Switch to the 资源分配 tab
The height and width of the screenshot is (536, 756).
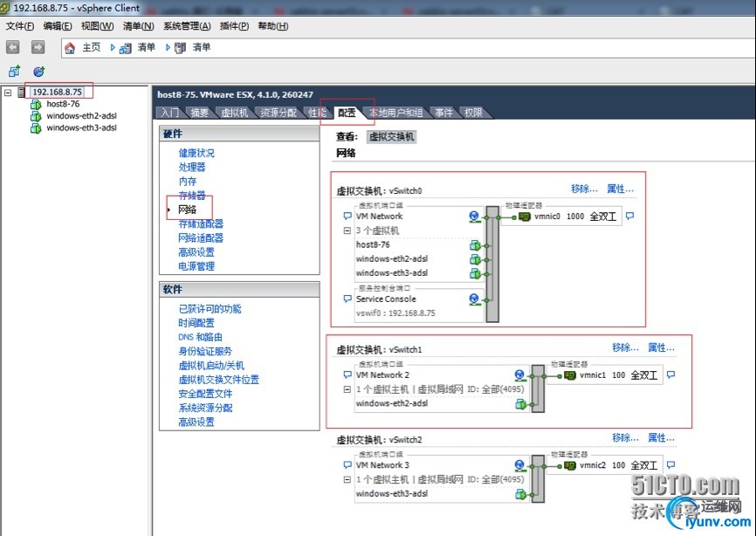(x=278, y=113)
